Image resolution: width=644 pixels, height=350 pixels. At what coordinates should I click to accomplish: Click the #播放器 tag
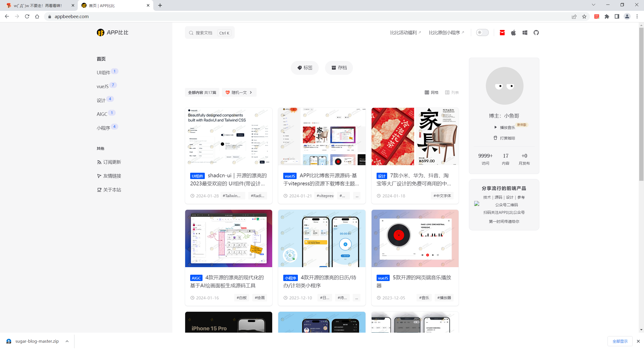444,298
